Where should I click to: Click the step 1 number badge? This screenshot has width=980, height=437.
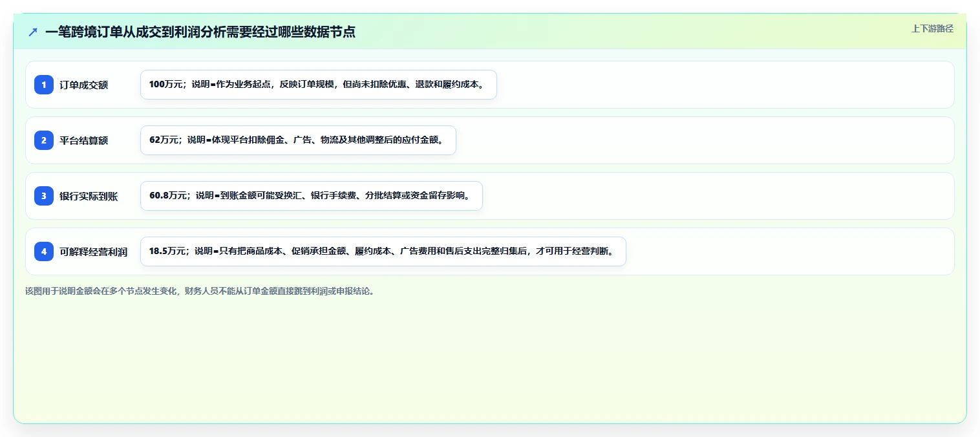pos(44,85)
